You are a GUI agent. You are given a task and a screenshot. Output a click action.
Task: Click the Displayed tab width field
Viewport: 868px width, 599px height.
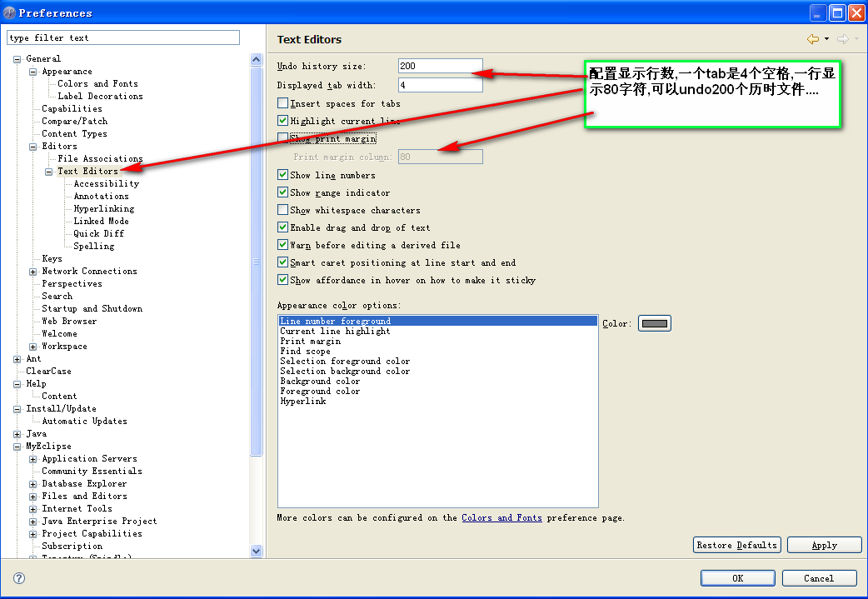coord(441,85)
